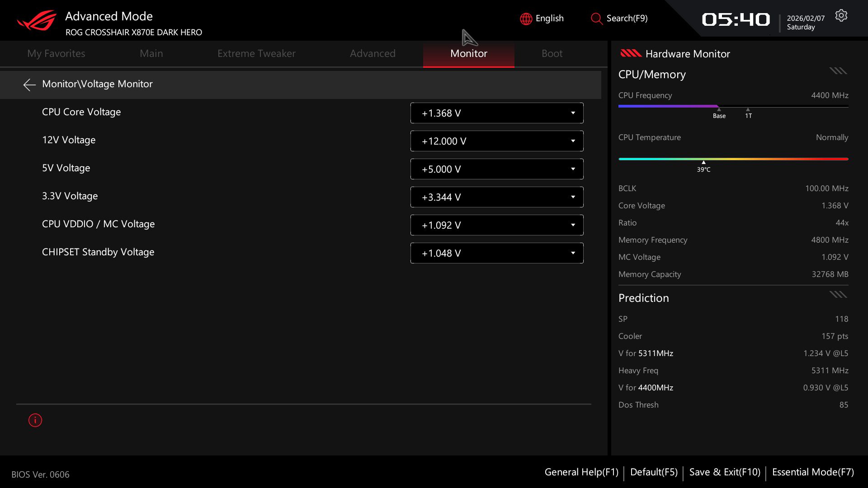Click stripes icon beside CPU/Memory heading
Screen dimensions: 868x488
coord(838,71)
